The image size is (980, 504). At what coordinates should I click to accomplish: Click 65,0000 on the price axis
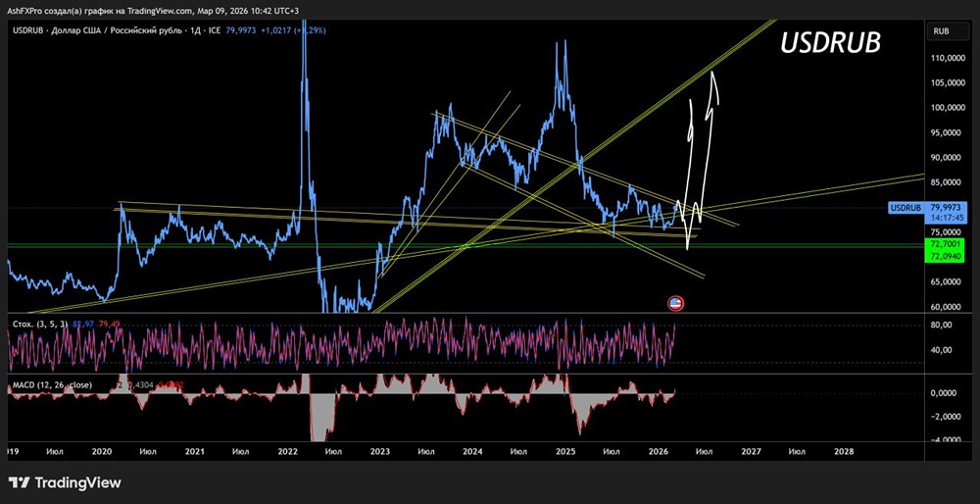click(946, 282)
